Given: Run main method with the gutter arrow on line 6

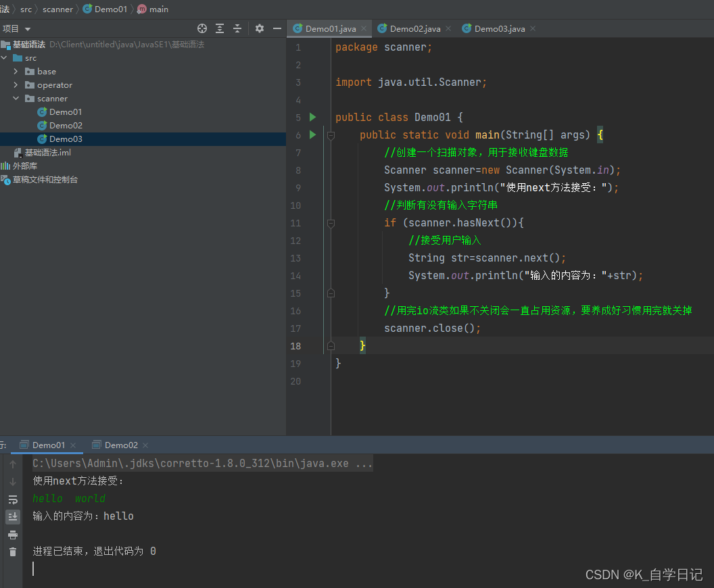Looking at the screenshot, I should pos(313,134).
